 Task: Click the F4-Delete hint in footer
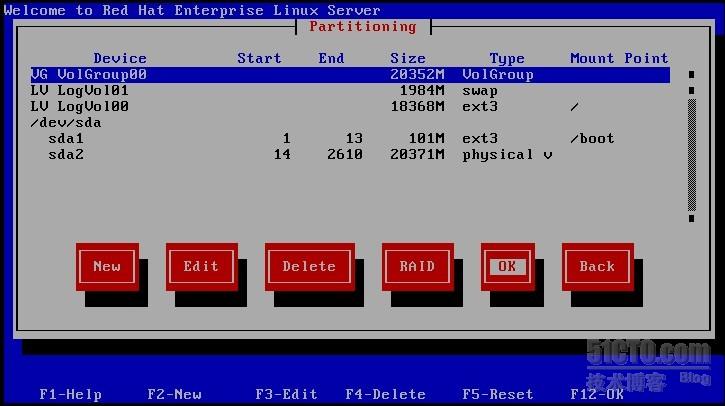click(385, 394)
